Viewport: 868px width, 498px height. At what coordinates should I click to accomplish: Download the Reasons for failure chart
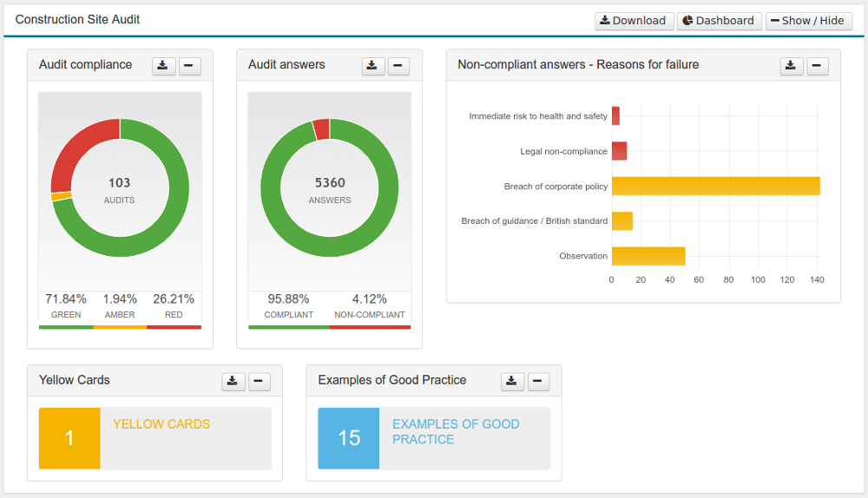click(x=792, y=66)
